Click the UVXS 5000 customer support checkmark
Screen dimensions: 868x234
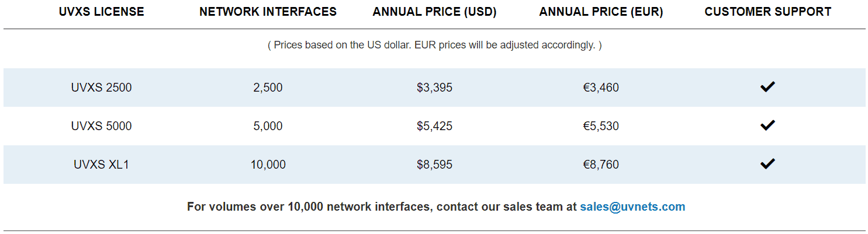point(767,125)
